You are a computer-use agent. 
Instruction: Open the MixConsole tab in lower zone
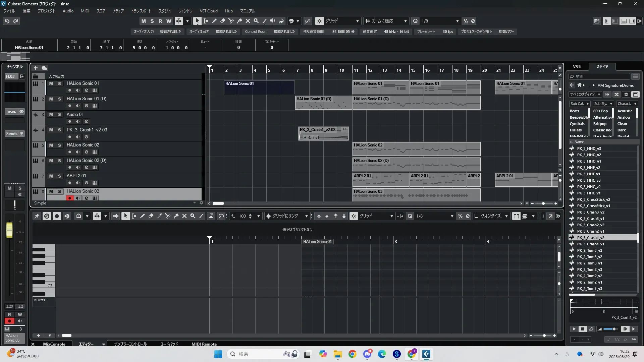point(54,344)
